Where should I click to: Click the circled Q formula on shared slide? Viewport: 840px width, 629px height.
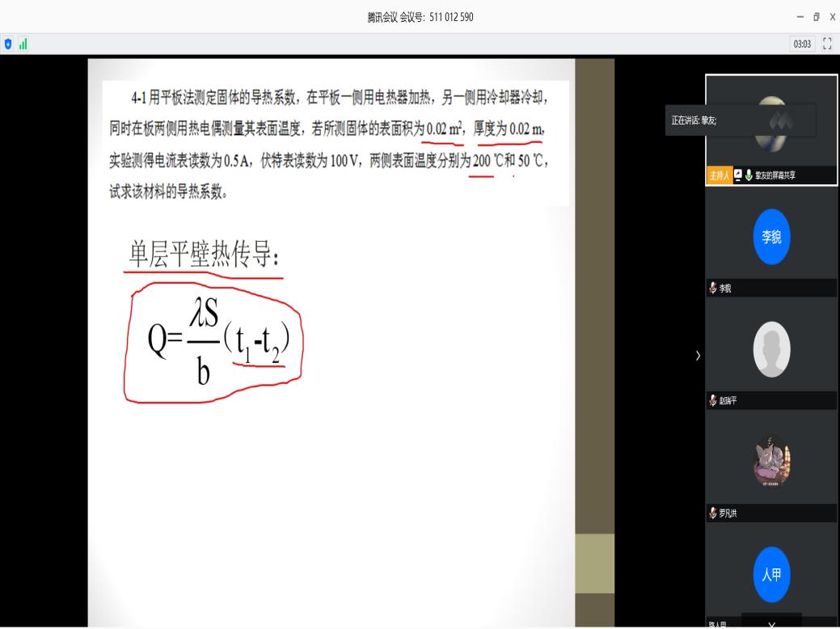pos(212,343)
